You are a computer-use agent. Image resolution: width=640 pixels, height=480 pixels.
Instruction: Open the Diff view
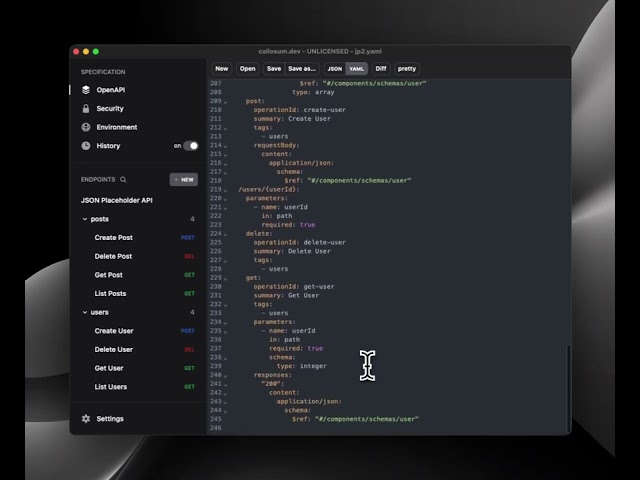381,69
